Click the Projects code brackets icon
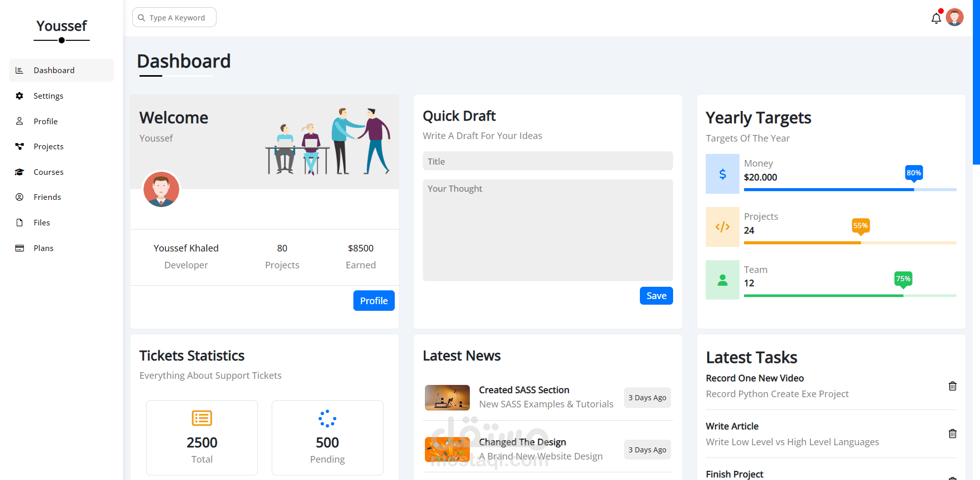980x480 pixels. click(x=723, y=227)
